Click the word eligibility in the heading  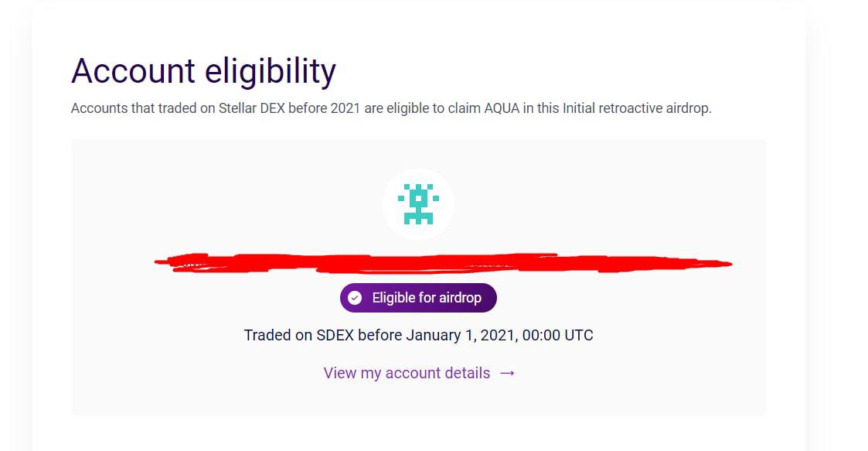(x=270, y=71)
